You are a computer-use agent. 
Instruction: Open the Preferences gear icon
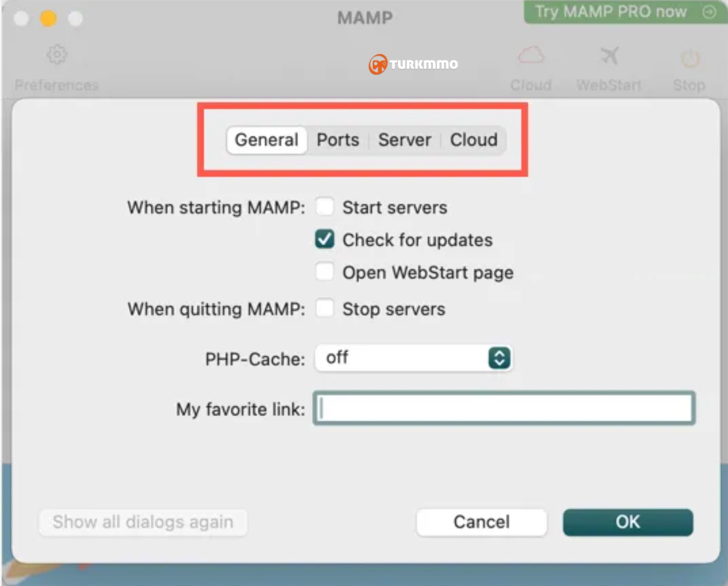pos(57,55)
